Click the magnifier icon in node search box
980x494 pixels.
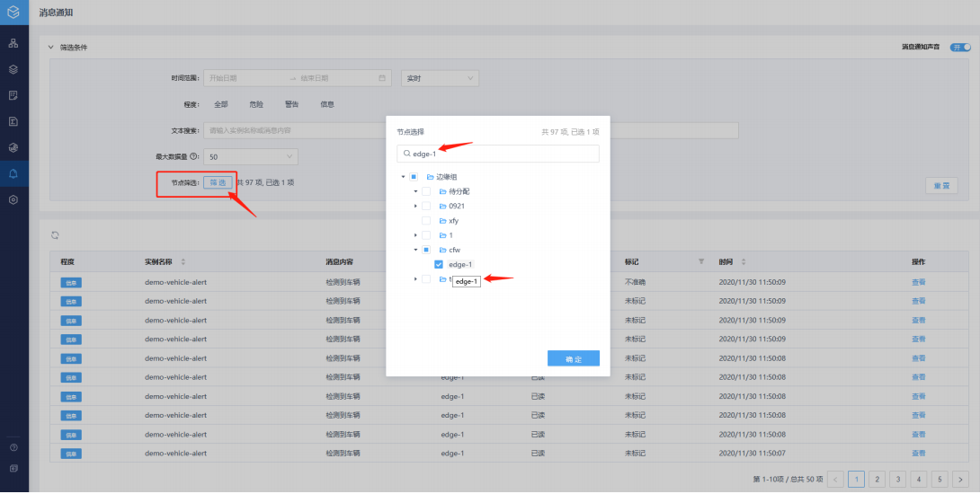click(x=407, y=154)
